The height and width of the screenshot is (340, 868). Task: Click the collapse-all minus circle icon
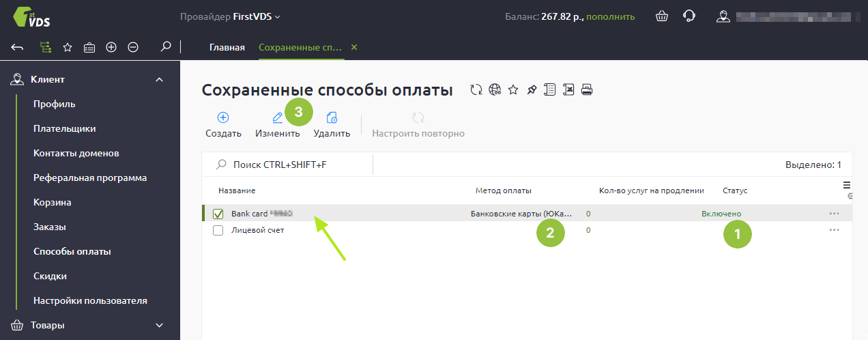click(133, 47)
